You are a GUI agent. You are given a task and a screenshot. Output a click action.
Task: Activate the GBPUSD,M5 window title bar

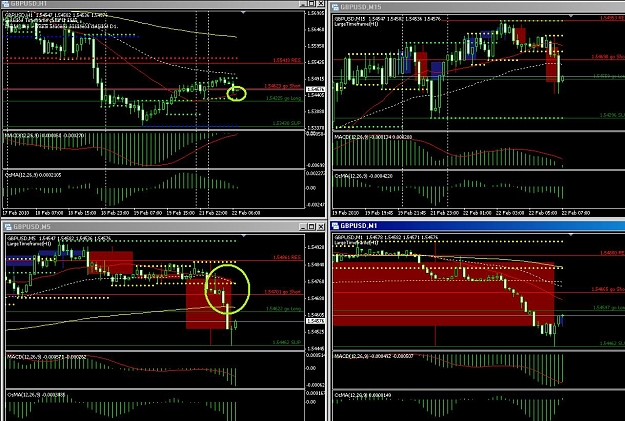click(x=163, y=226)
